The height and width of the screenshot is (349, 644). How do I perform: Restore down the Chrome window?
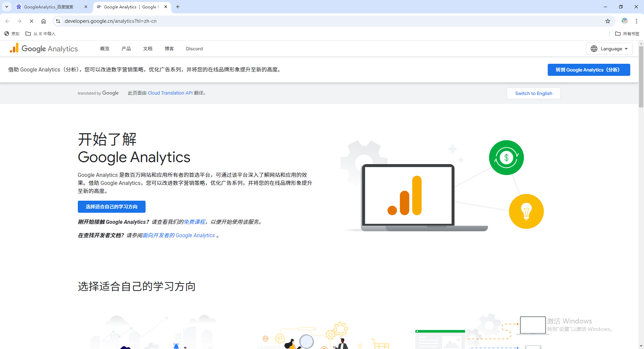point(621,7)
